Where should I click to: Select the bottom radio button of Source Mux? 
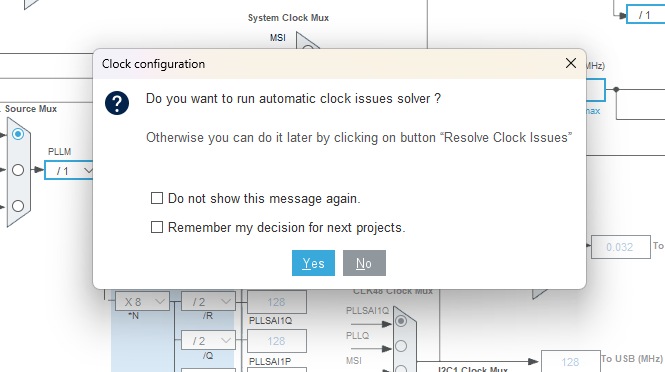point(18,206)
